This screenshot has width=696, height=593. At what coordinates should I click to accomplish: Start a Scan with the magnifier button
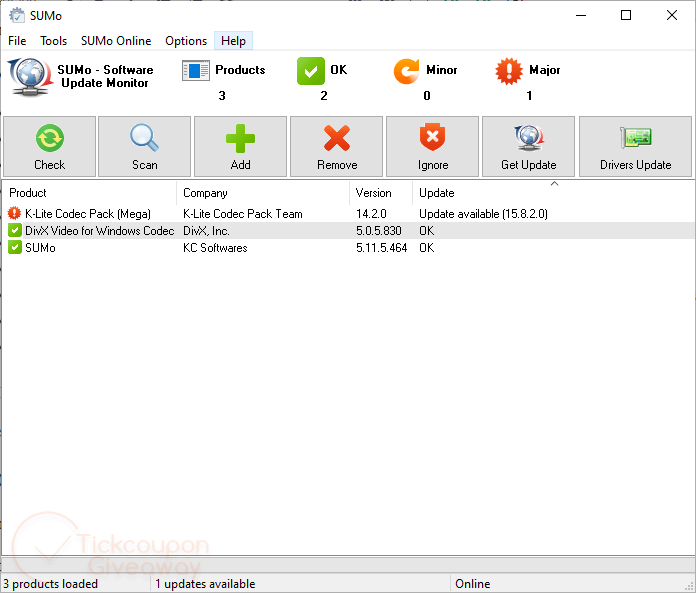144,147
